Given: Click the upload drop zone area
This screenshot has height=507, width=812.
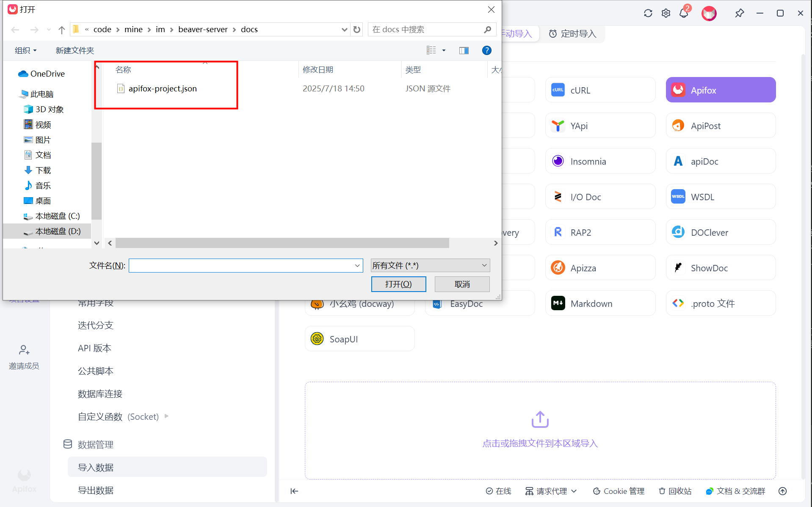Looking at the screenshot, I should (x=540, y=430).
